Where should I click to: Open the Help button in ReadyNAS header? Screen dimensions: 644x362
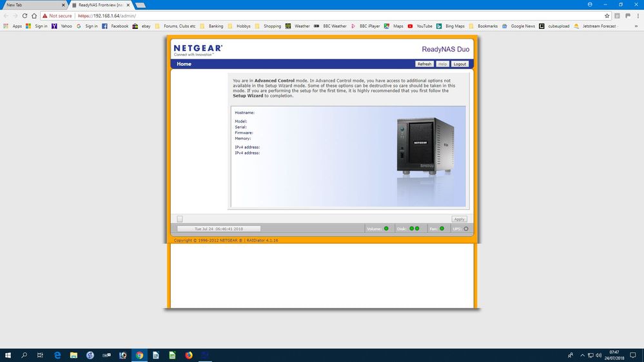[442, 64]
